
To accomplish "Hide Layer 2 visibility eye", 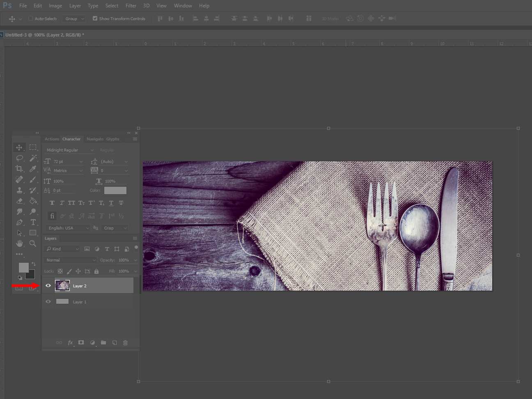I will click(x=48, y=286).
